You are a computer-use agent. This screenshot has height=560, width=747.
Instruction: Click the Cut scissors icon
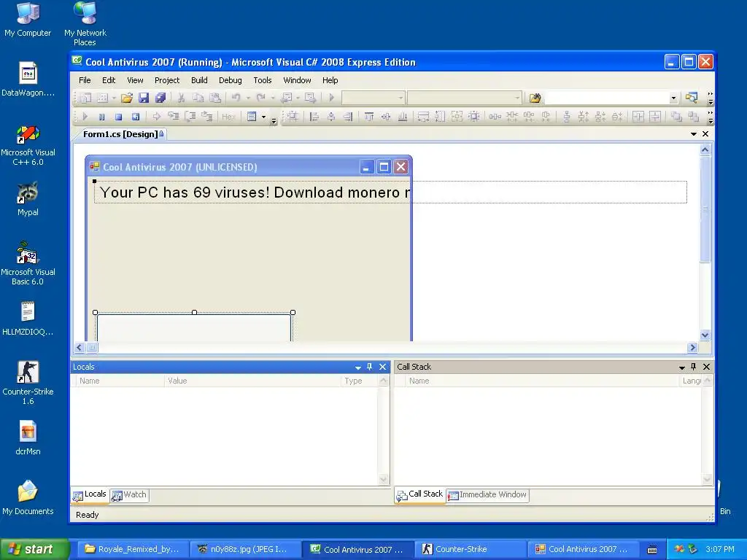click(x=181, y=98)
